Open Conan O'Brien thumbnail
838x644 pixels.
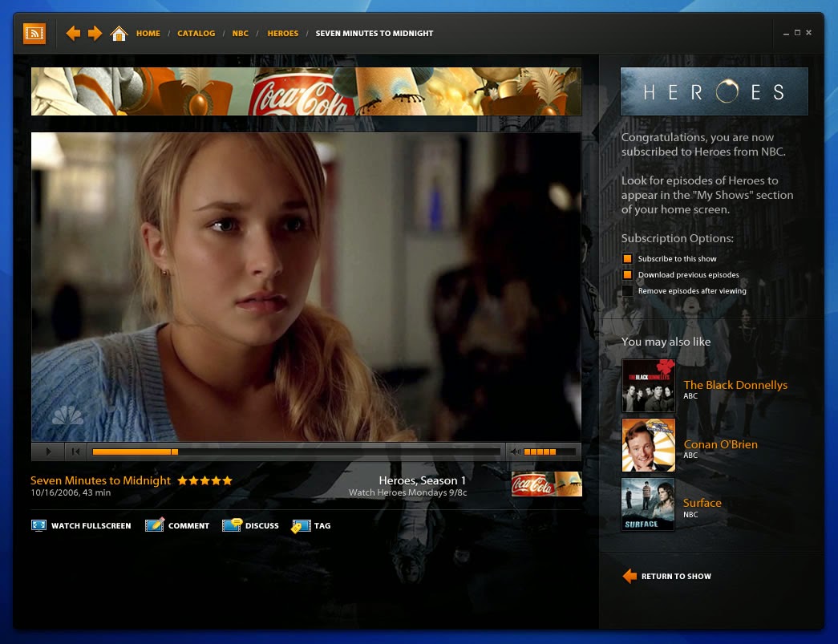click(648, 444)
